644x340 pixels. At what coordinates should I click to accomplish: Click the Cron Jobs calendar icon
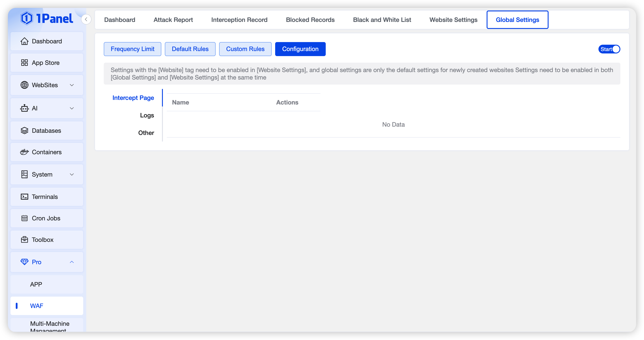pyautogui.click(x=24, y=218)
